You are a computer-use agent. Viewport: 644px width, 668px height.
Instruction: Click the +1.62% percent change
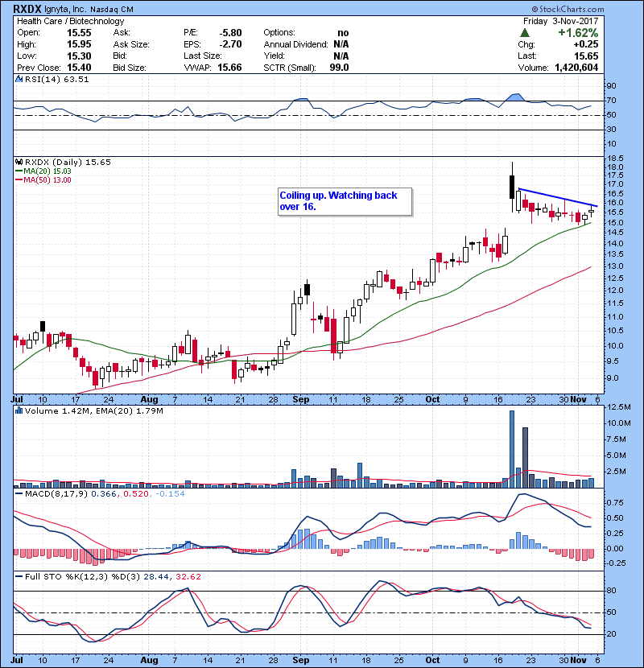pyautogui.click(x=578, y=32)
